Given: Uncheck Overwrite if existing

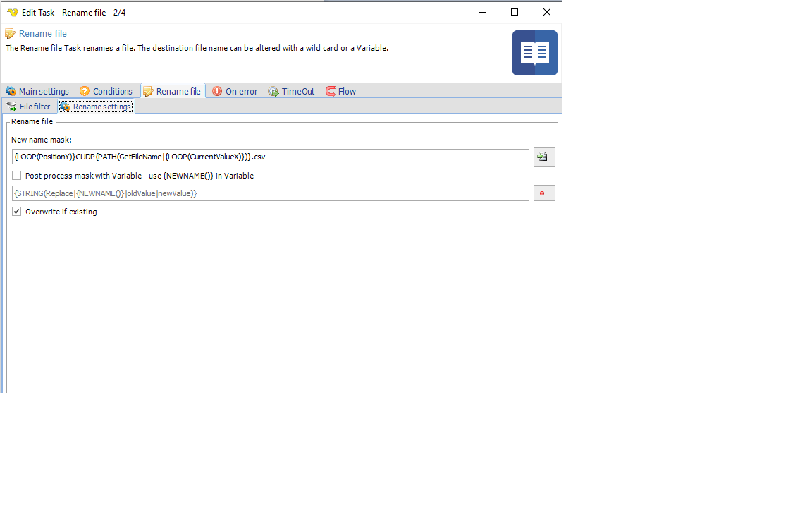Looking at the screenshot, I should pos(17,212).
